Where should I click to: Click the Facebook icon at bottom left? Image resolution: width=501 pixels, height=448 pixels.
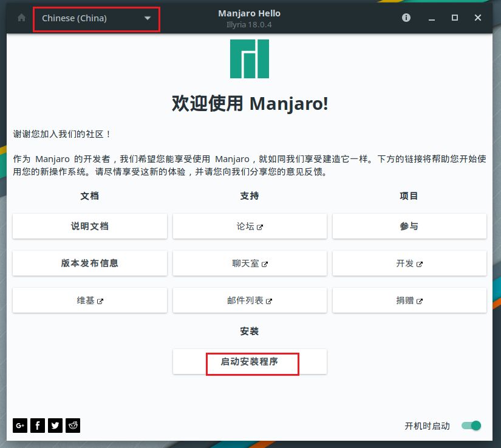click(37, 426)
